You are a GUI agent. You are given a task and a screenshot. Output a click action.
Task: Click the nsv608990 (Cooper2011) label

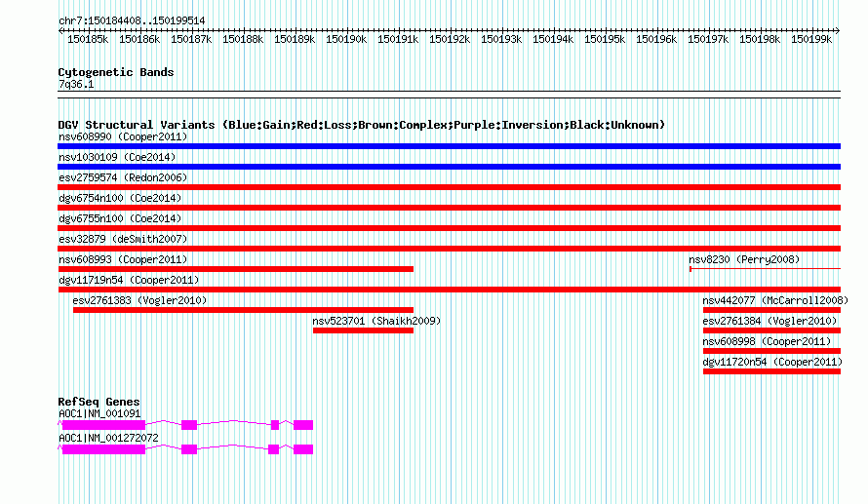click(123, 136)
